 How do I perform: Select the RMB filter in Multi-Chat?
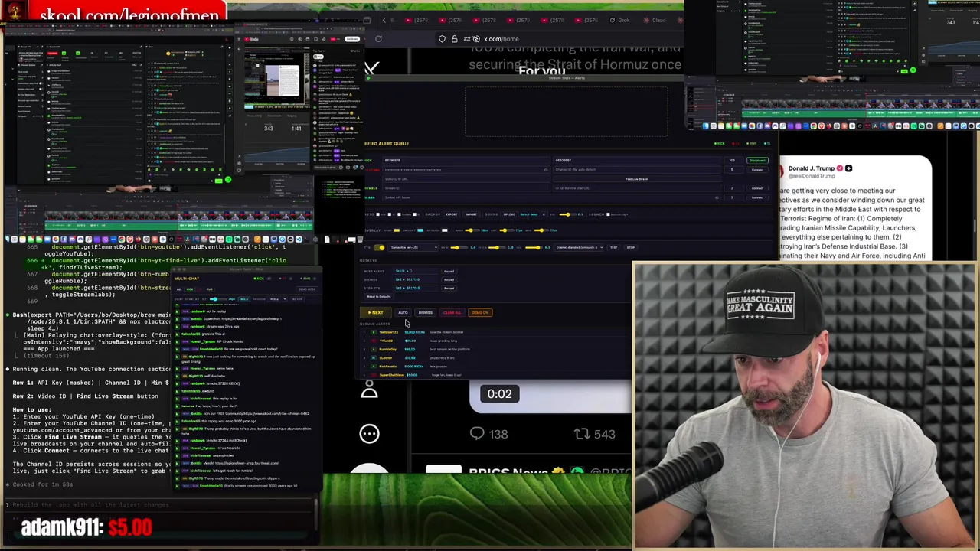click(x=210, y=289)
